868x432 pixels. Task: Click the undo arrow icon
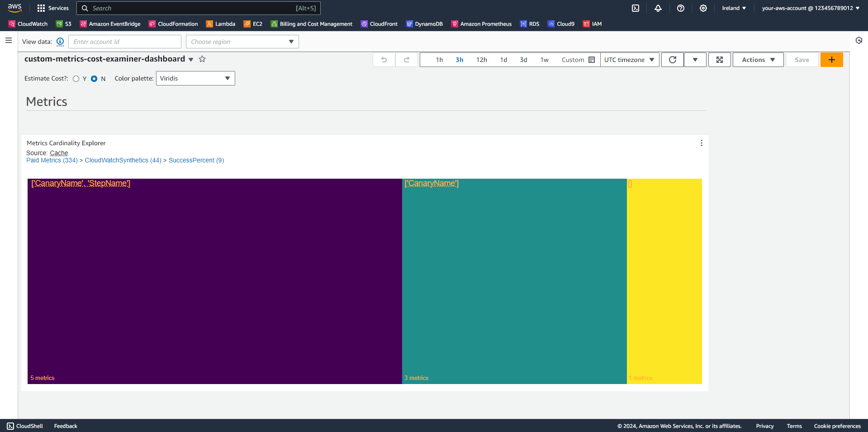[384, 59]
